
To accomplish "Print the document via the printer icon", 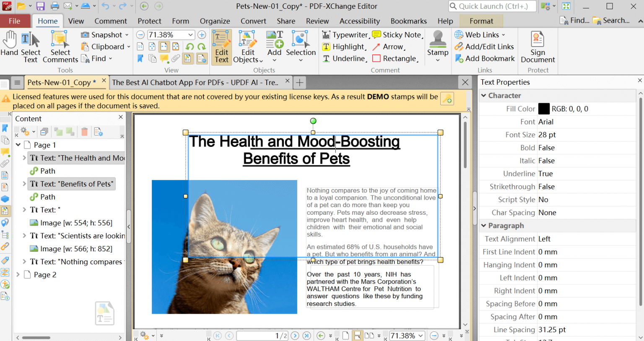I will tap(55, 6).
